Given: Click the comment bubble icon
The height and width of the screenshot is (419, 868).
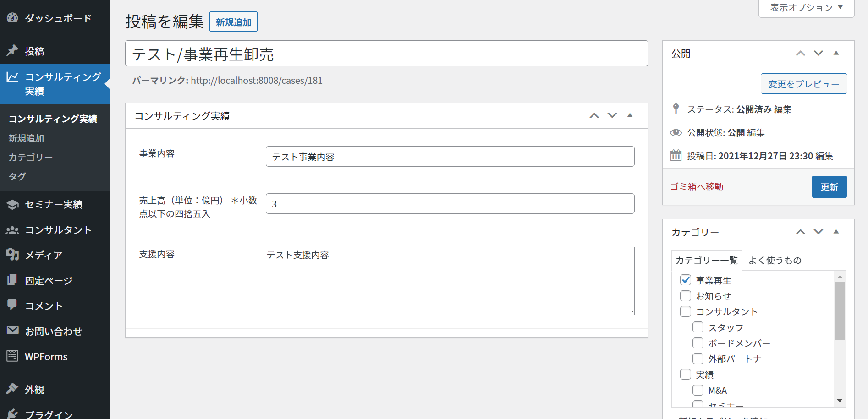Looking at the screenshot, I should pyautogui.click(x=12, y=305).
